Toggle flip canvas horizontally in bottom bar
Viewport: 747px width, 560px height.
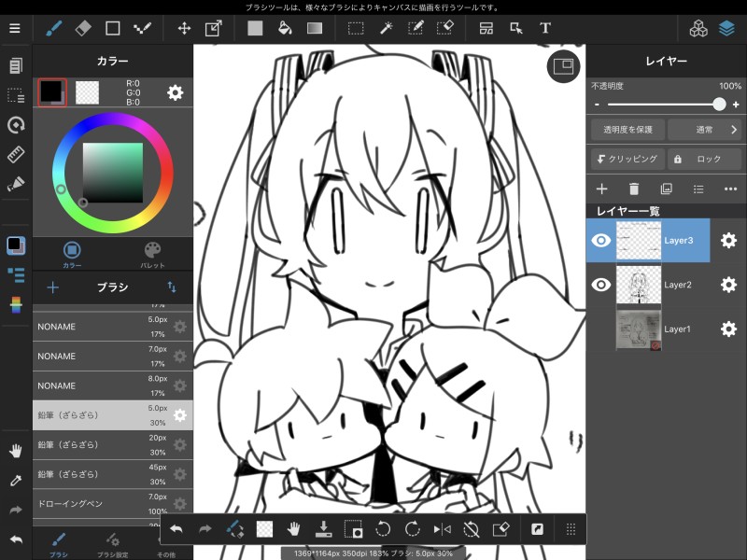[x=442, y=529]
